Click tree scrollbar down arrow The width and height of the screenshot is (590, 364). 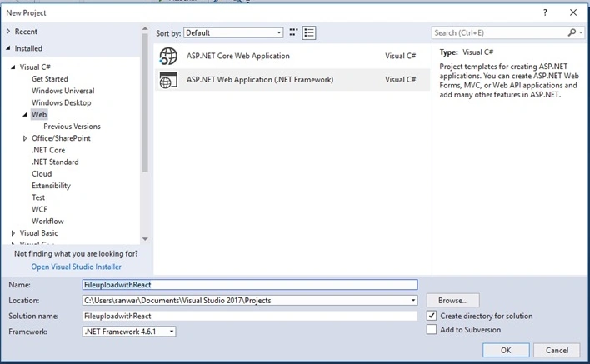145,239
